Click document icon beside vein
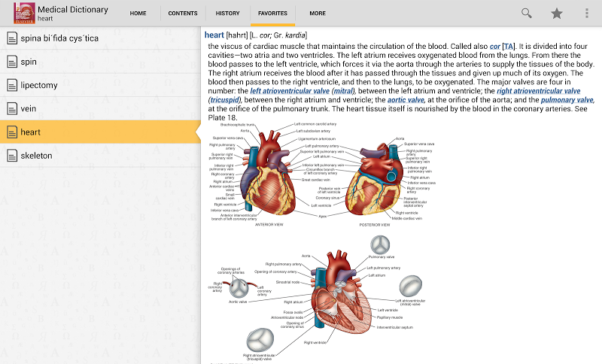The image size is (602, 364). coord(12,108)
